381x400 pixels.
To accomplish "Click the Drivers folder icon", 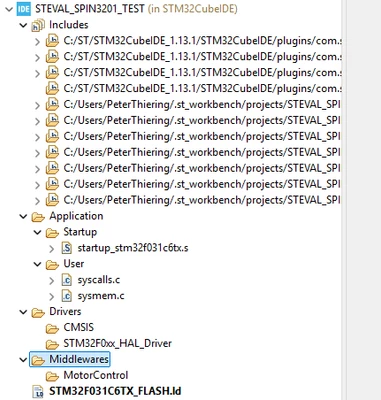I will 38,313.
